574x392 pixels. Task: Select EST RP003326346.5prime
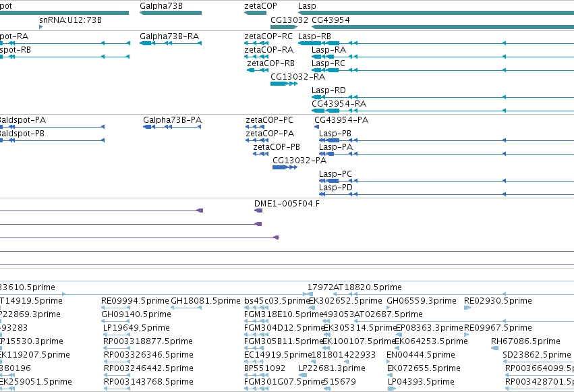coord(148,355)
